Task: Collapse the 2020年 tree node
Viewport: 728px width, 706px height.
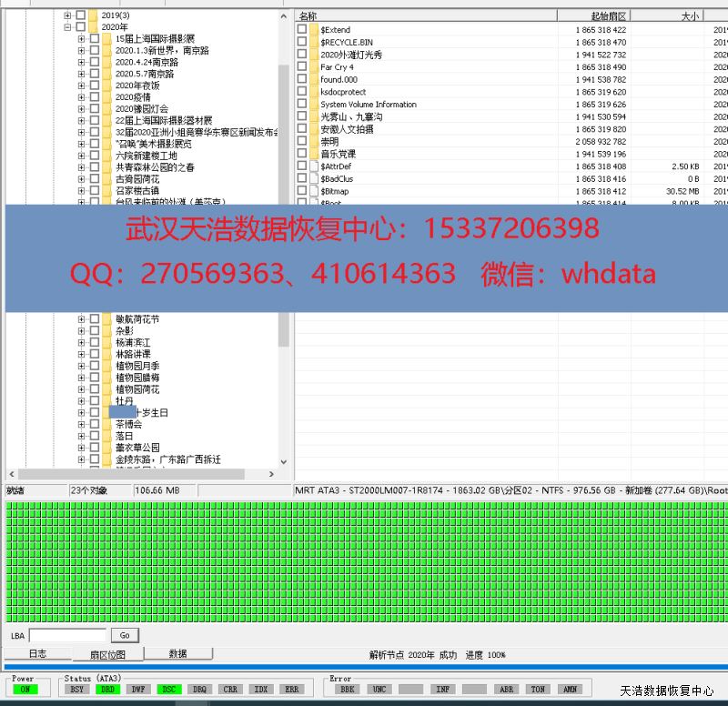Action: pos(68,27)
